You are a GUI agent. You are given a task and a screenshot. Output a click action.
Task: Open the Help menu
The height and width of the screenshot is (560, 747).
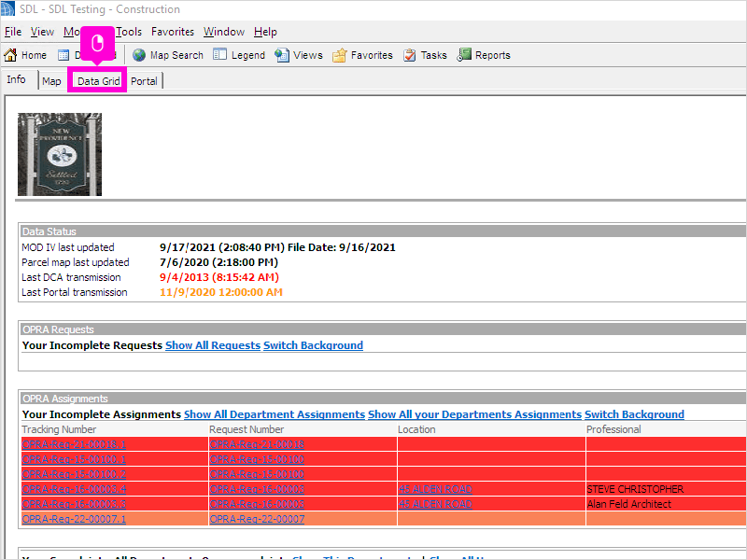(x=265, y=32)
